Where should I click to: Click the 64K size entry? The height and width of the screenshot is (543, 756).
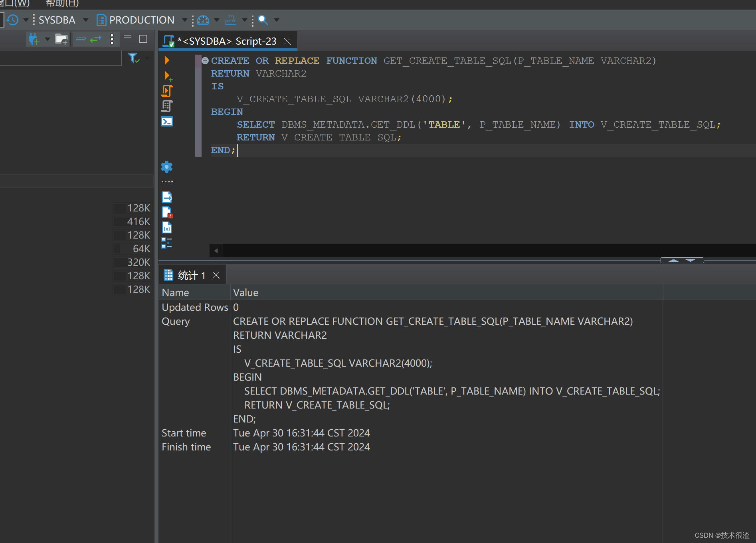click(141, 249)
